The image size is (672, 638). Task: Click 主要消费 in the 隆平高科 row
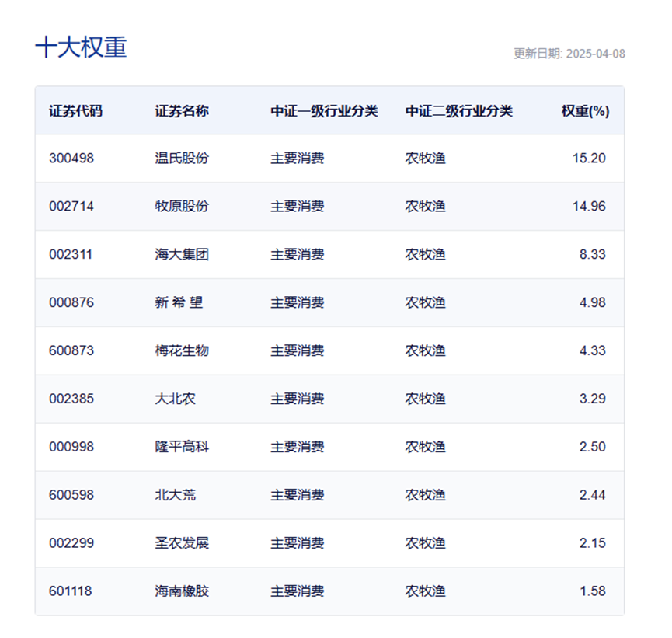(297, 447)
